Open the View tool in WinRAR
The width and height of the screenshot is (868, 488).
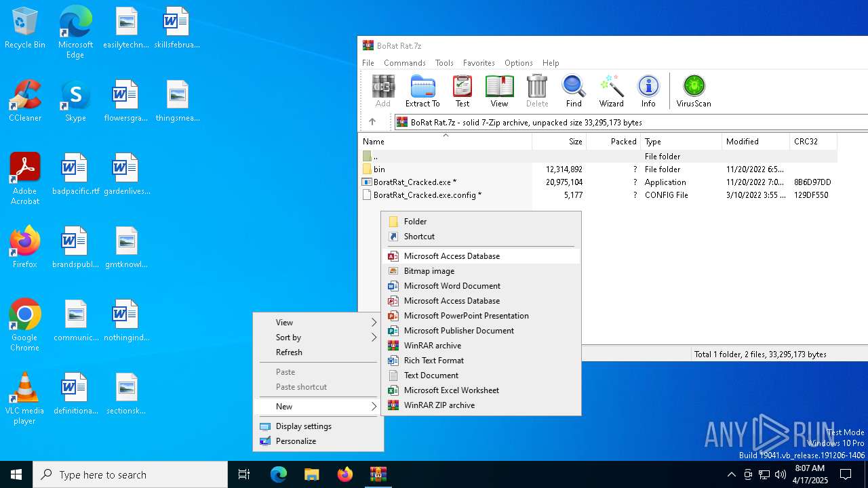coord(499,91)
